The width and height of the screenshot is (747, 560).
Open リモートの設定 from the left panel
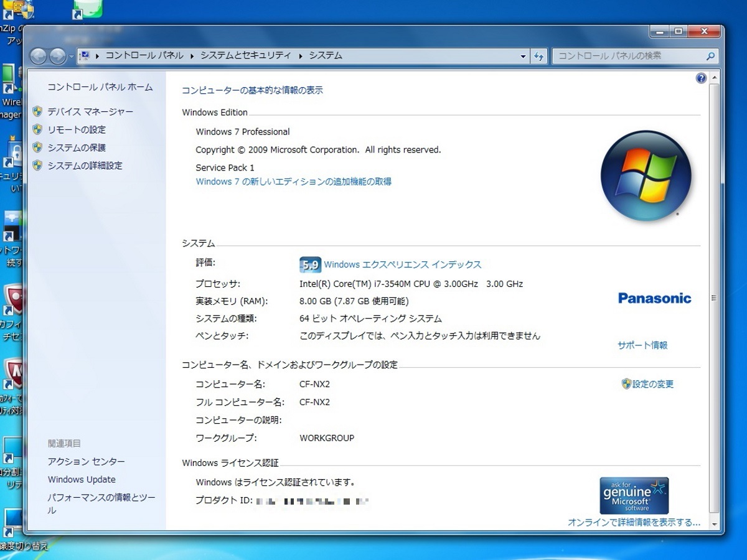tap(77, 129)
